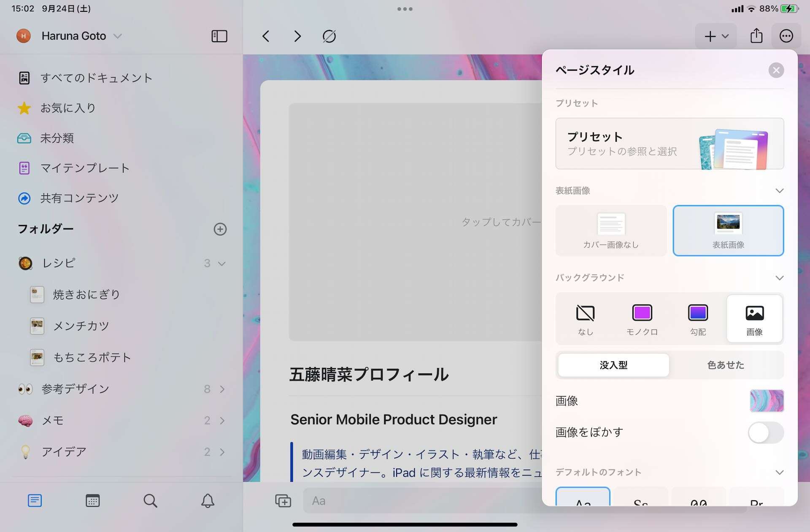
Task: Select 表紙画像 cover option
Action: [728, 231]
